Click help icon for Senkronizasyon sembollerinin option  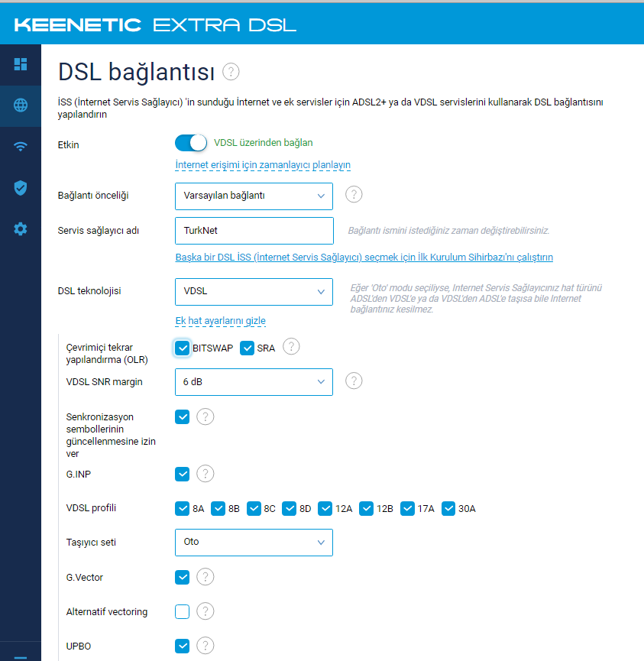pos(205,417)
